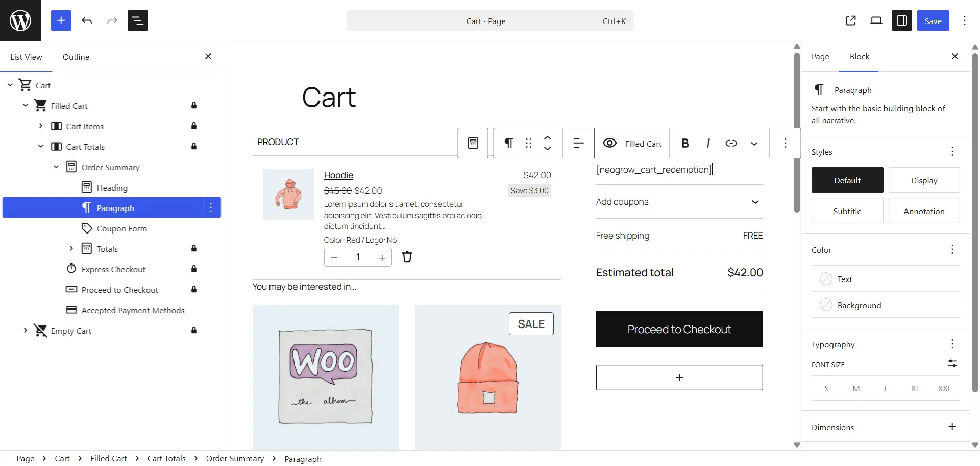This screenshot has height=466, width=980.
Task: Expand Cart Items in List View
Action: point(41,126)
